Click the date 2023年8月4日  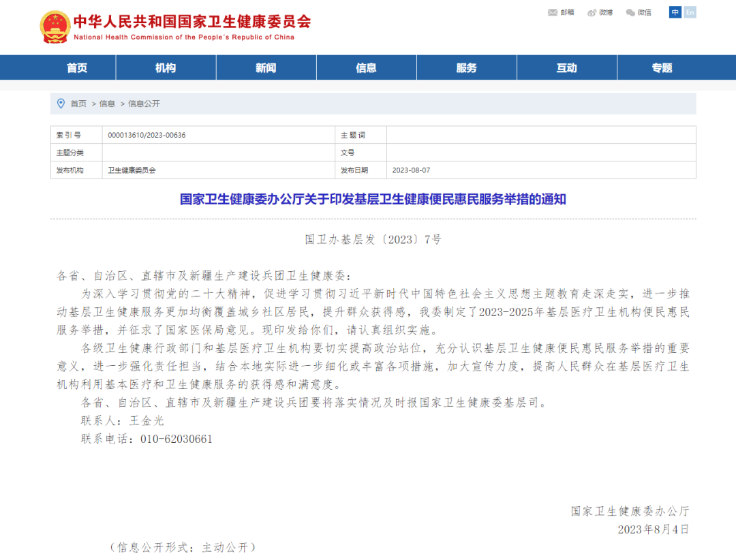[654, 529]
